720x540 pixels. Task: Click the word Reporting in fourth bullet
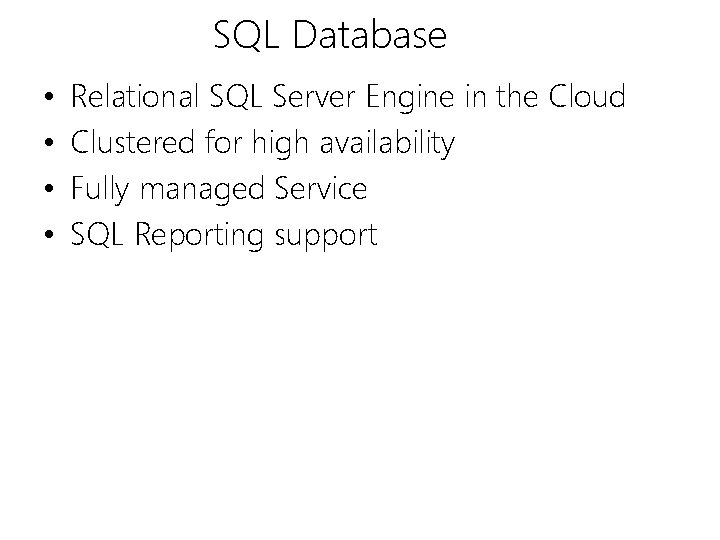point(199,236)
